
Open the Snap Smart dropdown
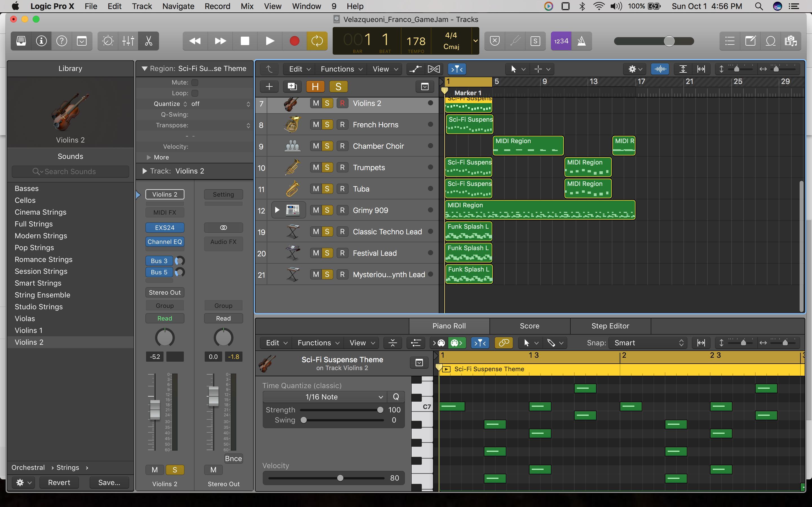click(648, 343)
